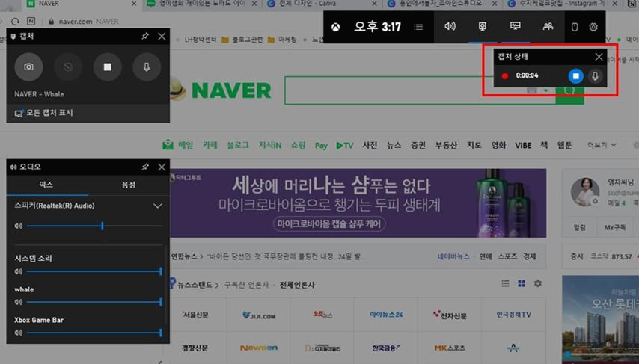This screenshot has height=364, width=639.
Task: Adjust the System sounds volume slider
Action: 94,271
